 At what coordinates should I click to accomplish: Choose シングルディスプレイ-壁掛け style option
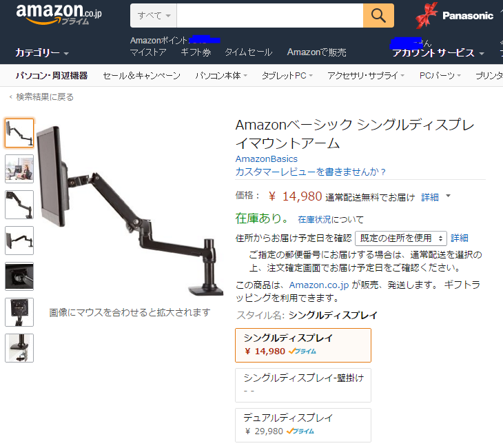pyautogui.click(x=303, y=385)
